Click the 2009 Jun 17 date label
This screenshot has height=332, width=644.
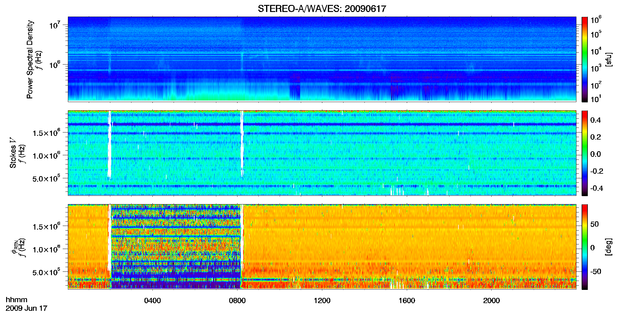tap(26, 308)
